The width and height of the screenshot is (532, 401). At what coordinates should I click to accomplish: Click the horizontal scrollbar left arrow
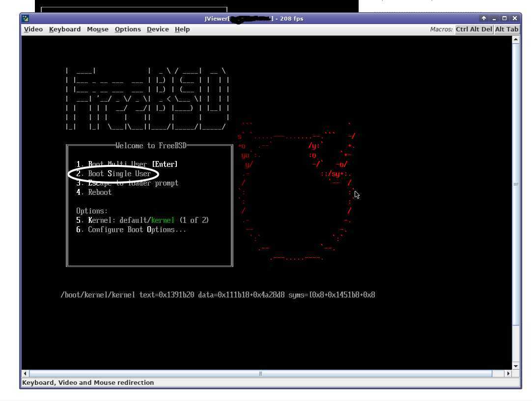[x=25, y=374]
